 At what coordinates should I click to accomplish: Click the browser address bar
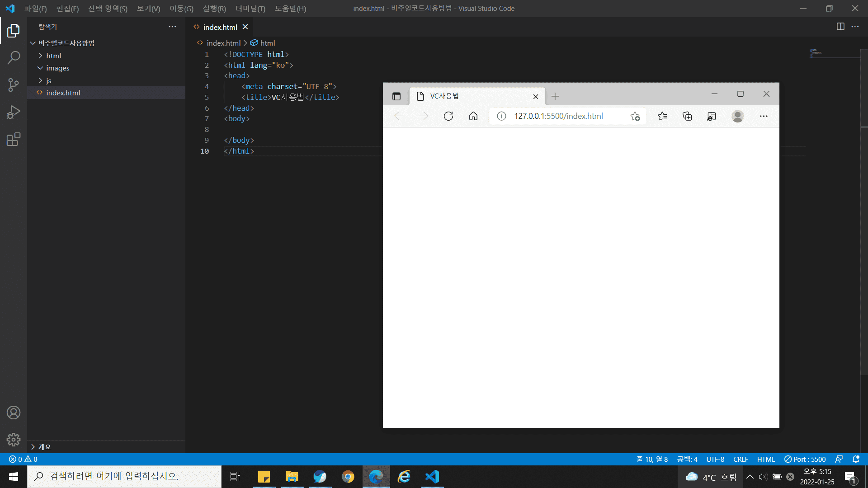coord(558,116)
